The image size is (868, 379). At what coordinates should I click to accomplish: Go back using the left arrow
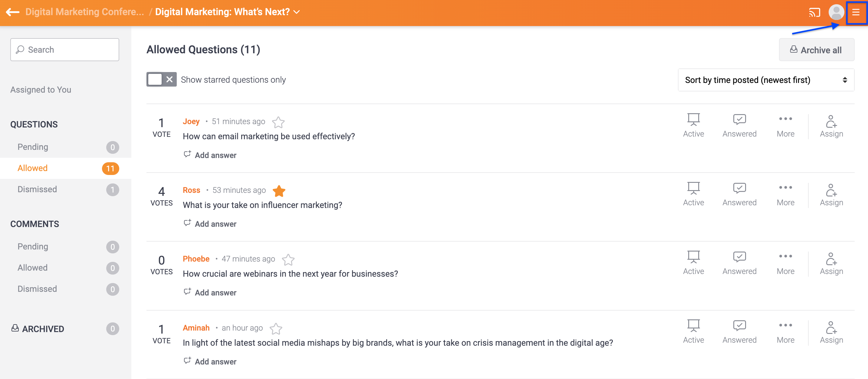13,12
